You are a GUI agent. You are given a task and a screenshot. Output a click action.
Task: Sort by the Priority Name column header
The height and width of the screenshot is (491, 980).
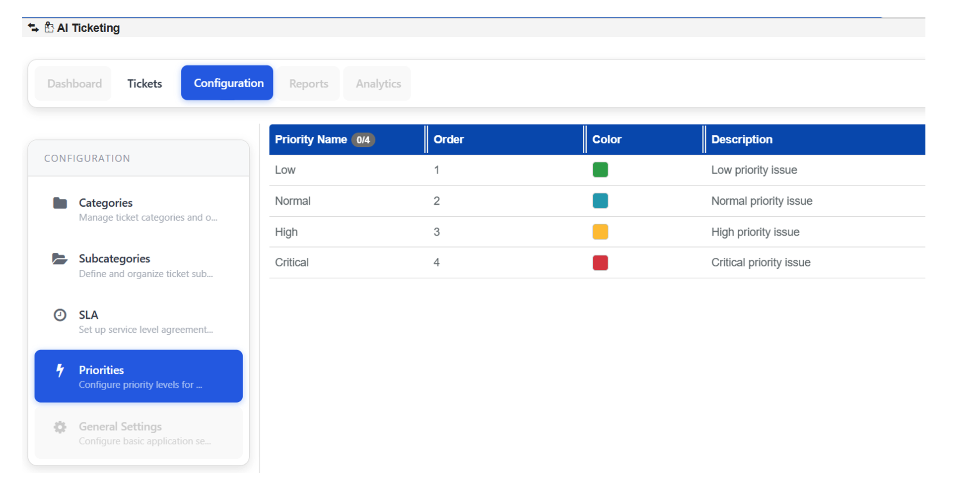pyautogui.click(x=311, y=139)
